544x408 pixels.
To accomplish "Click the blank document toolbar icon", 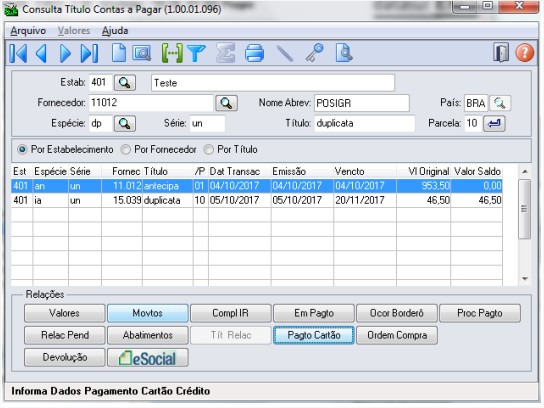I will (x=119, y=53).
